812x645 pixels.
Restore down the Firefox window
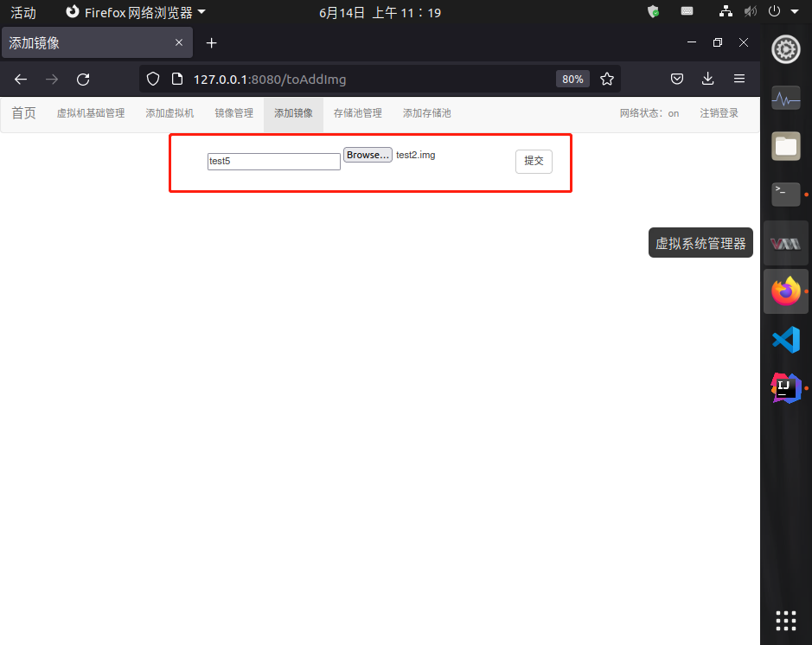tap(718, 42)
